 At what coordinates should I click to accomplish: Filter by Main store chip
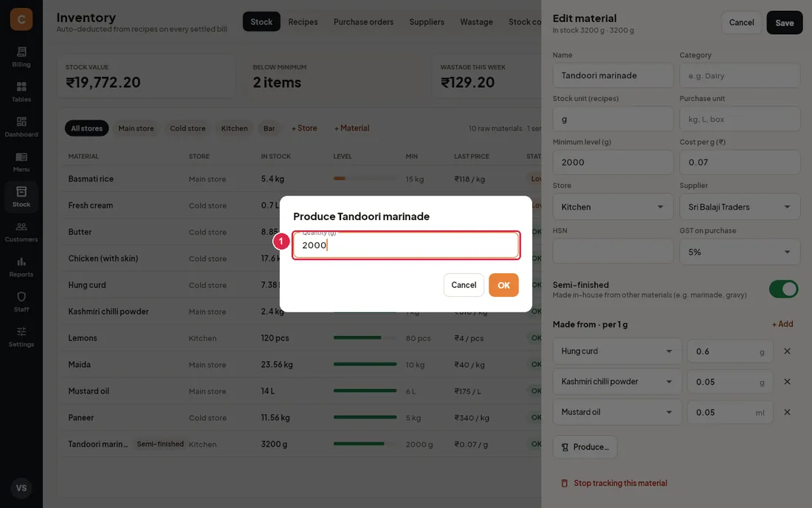coord(136,128)
